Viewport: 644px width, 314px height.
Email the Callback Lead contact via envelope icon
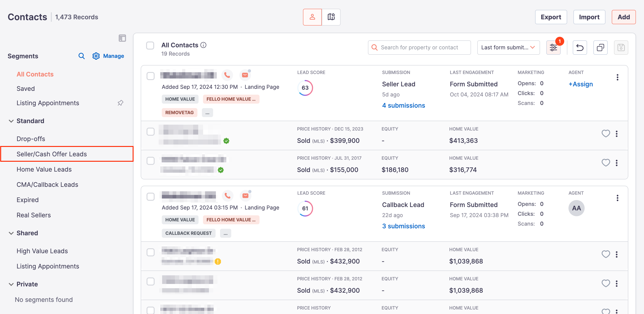pyautogui.click(x=246, y=196)
